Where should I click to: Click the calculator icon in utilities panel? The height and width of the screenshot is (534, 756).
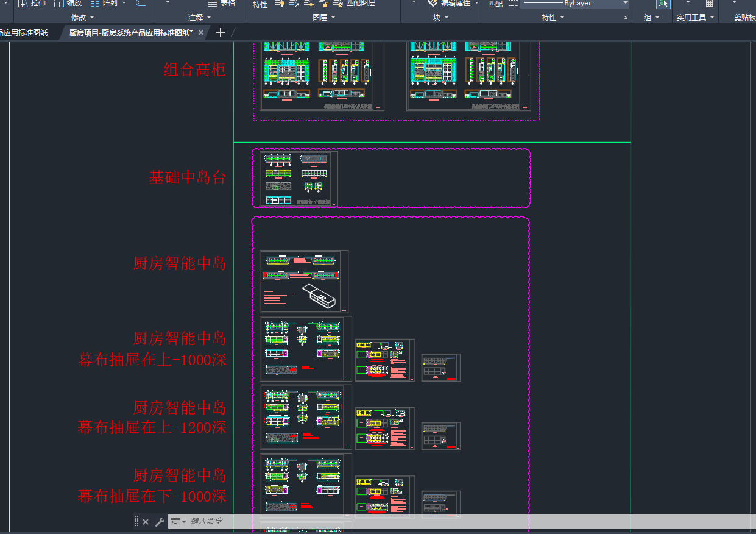709,4
